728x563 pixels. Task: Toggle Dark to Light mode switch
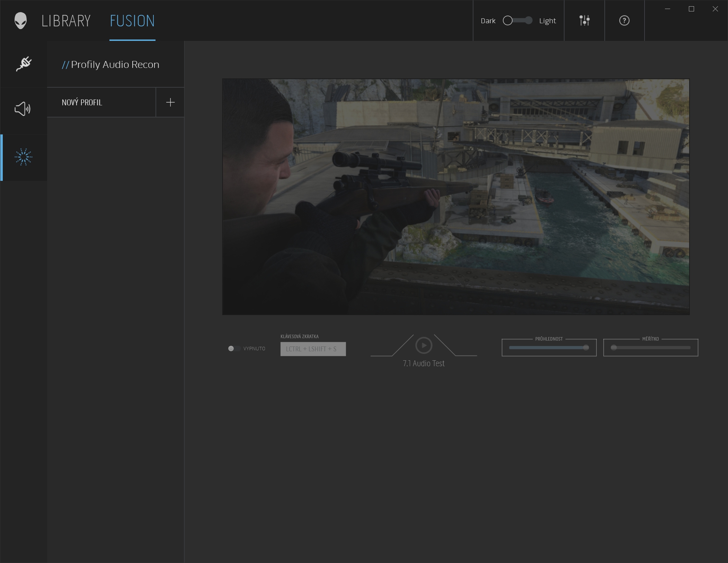click(x=517, y=20)
